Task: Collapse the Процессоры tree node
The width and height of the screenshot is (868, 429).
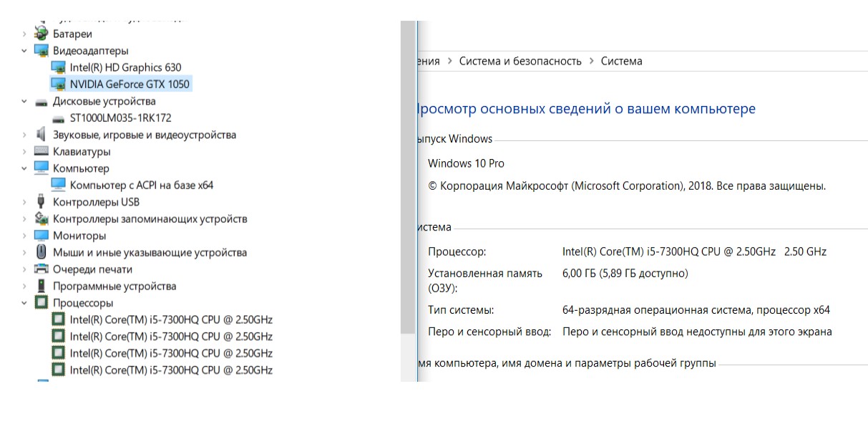Action: pos(24,303)
